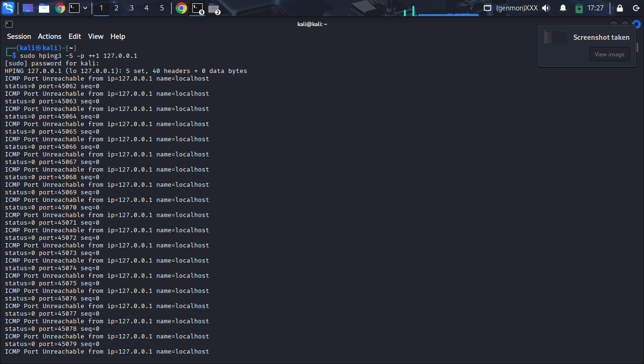Click the View image button
Viewport: 644px width, 364px height.
click(609, 55)
